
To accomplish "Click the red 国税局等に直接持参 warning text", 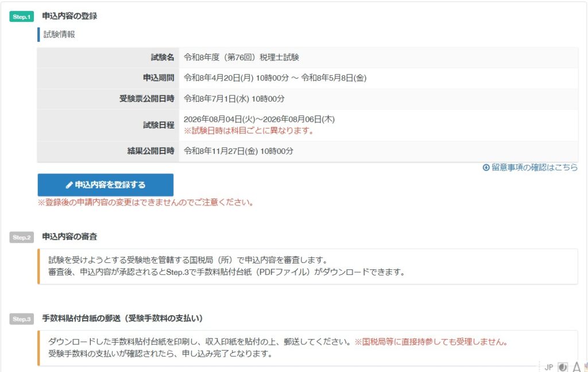I will 431,342.
